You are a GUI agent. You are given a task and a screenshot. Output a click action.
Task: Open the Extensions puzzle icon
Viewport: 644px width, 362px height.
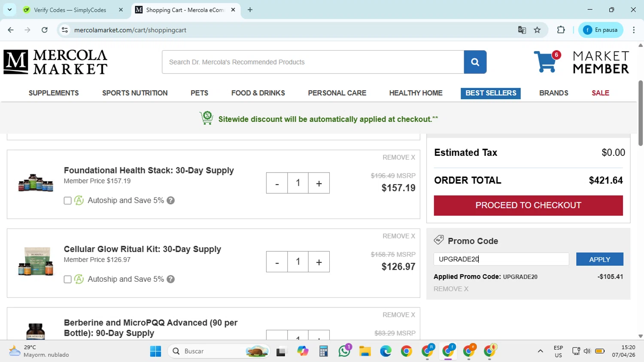point(561,30)
